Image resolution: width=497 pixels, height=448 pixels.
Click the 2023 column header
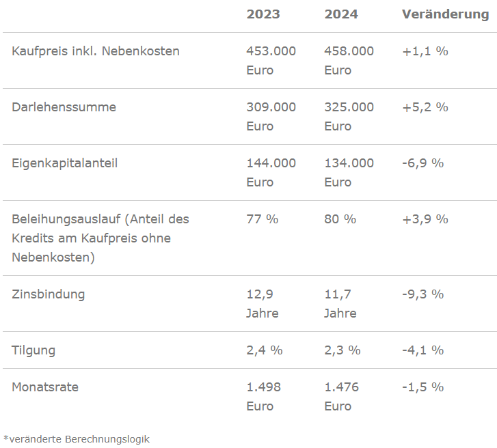click(263, 14)
